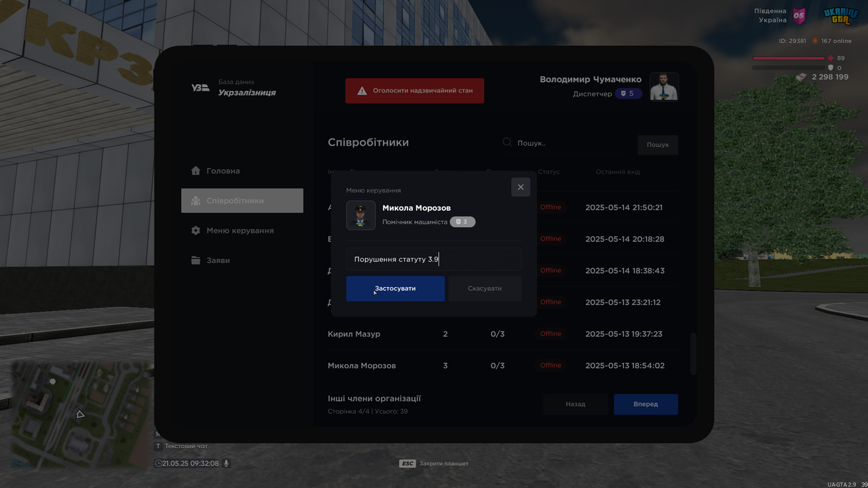Click the Останній вхід column header
This screenshot has width=868, height=488.
[618, 172]
